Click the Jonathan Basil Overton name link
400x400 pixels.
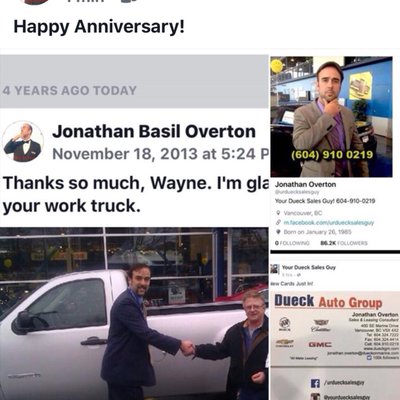click(154, 131)
